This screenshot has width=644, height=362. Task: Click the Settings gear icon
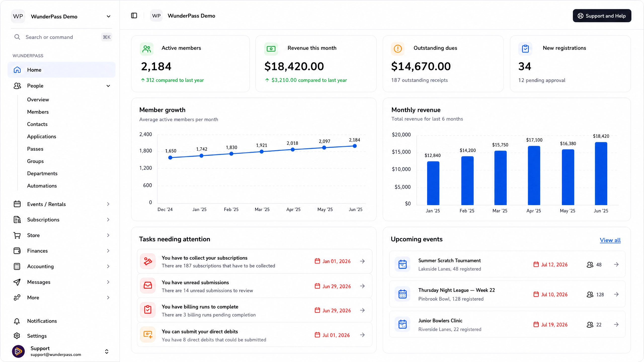pos(17,336)
